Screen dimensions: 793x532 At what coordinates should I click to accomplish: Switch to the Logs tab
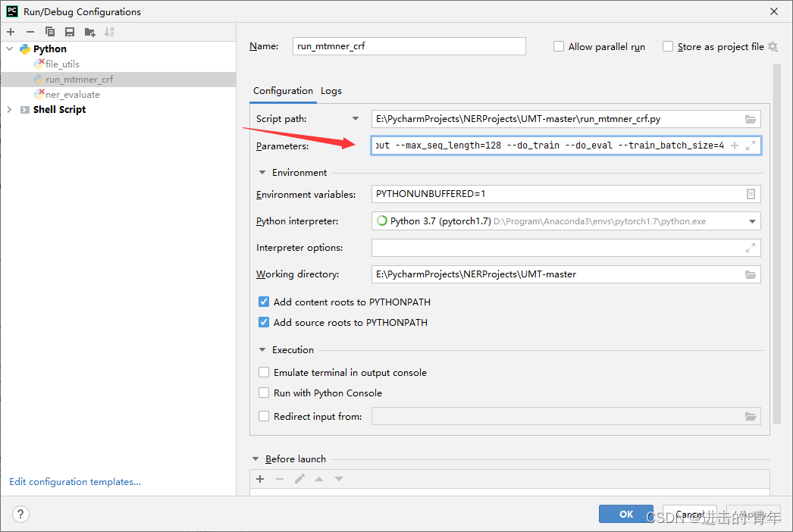[x=331, y=91]
